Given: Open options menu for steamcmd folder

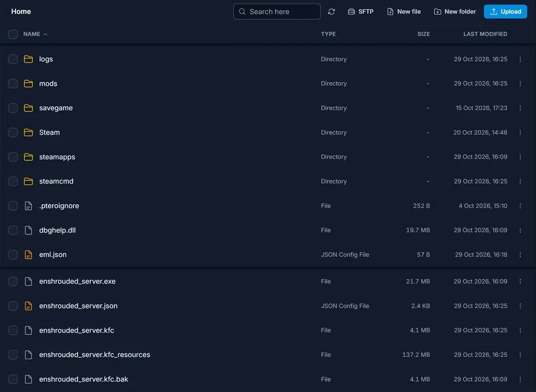Looking at the screenshot, I should pos(520,181).
